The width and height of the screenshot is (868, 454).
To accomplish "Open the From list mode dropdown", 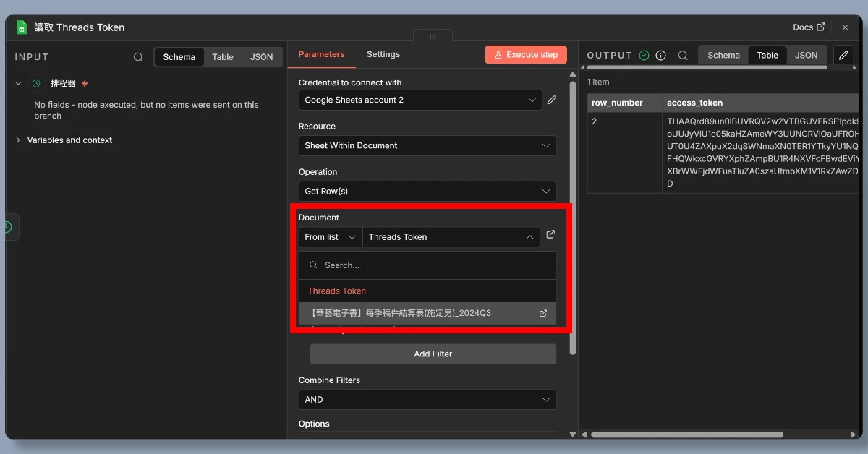I will (331, 237).
